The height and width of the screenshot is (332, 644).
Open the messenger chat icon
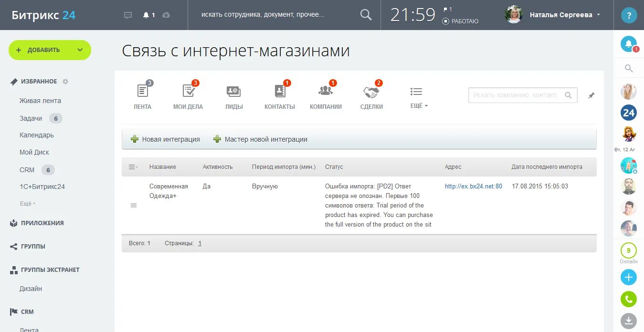127,15
